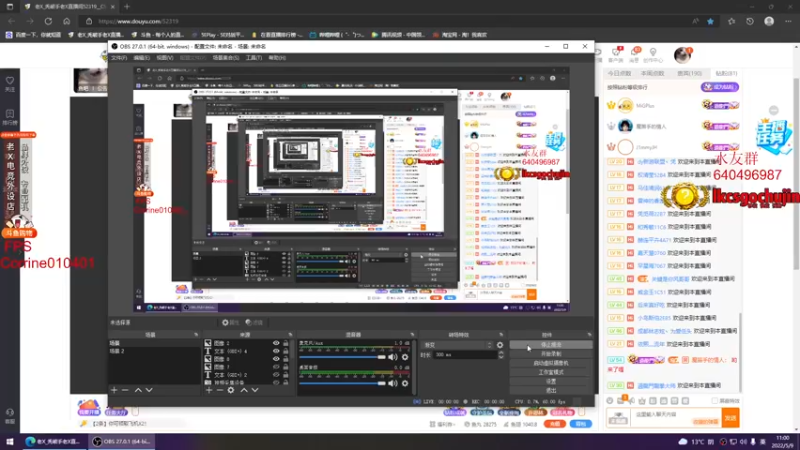This screenshot has width=800, height=450.
Task: Pop out the 来源 dock panel
Action: pyautogui.click(x=290, y=335)
